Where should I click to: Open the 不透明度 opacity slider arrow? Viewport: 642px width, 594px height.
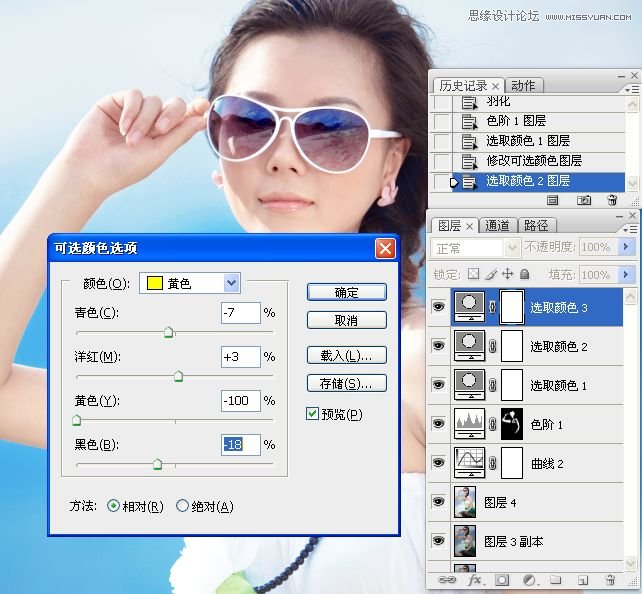(627, 247)
